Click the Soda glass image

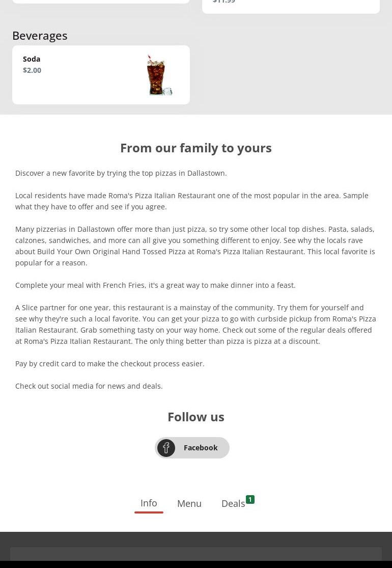159,75
